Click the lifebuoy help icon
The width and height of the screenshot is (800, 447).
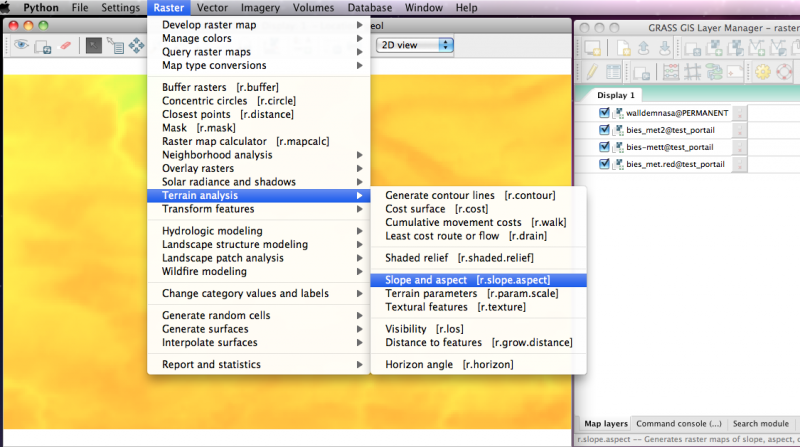coord(787,72)
